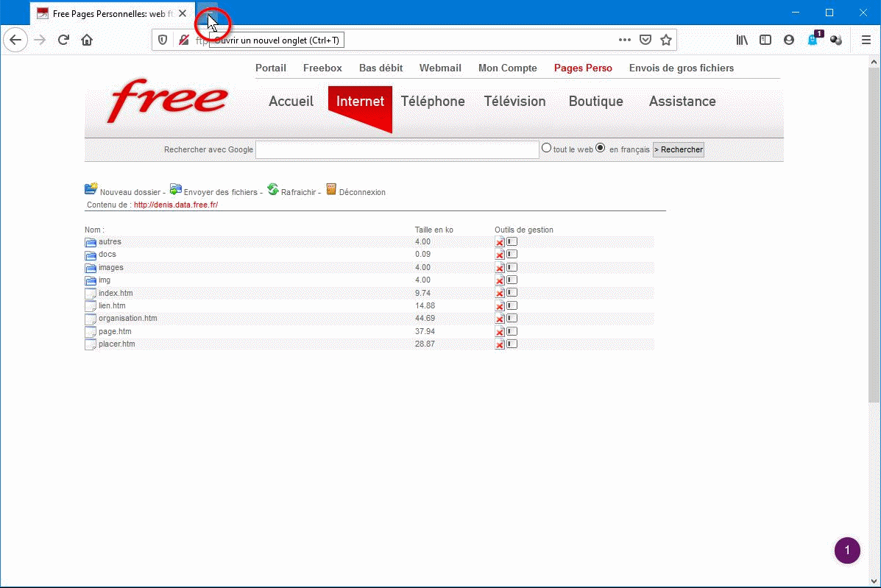Open the http://denis.data.free.fr/ link

pyautogui.click(x=176, y=205)
